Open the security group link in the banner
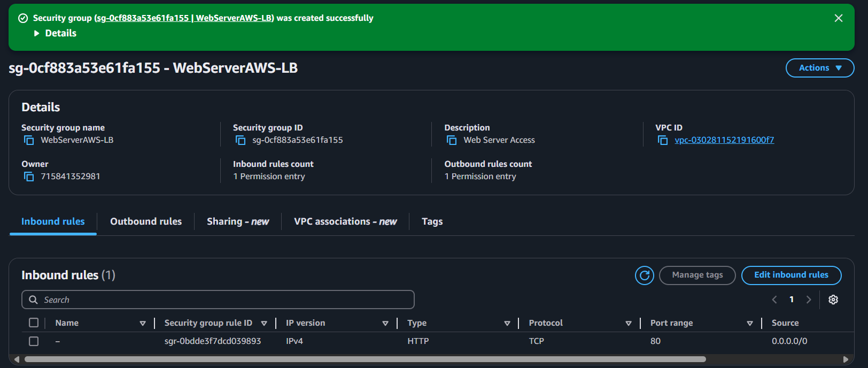868x368 pixels. coord(184,18)
